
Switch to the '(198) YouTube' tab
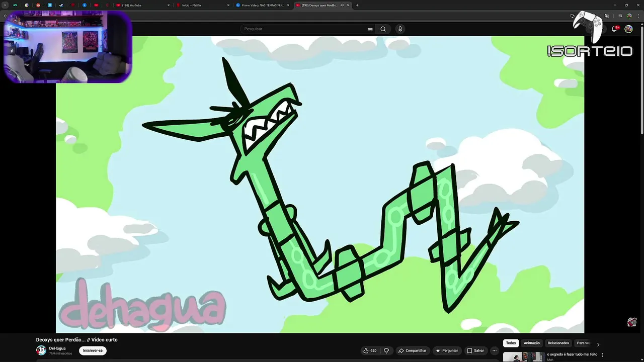(142, 5)
